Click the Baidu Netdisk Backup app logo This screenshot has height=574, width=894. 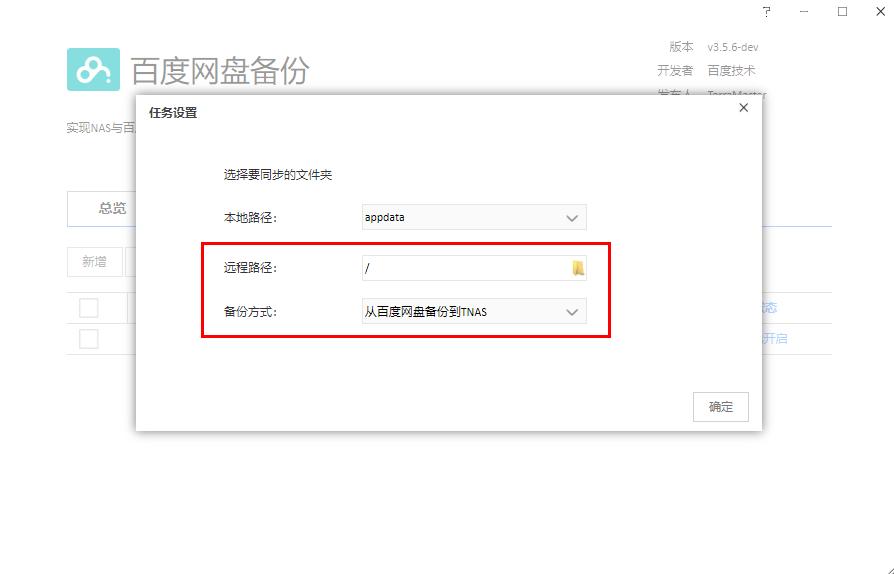point(94,70)
